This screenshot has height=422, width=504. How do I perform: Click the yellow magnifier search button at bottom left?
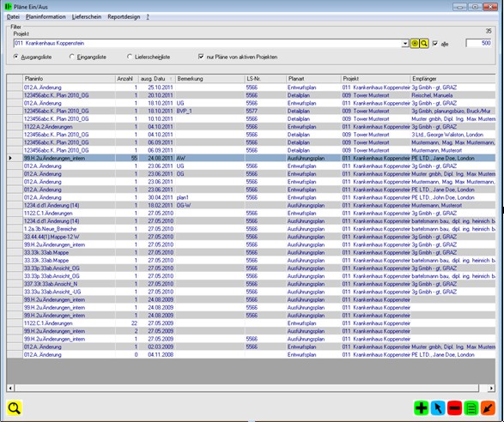(14, 408)
